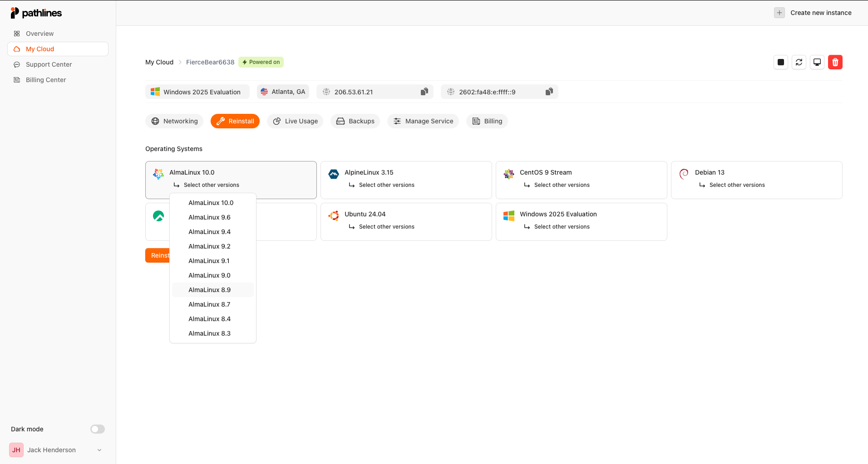Screen dimensions: 868x464
Task: Open the Live Usage tab
Action: [x=295, y=121]
